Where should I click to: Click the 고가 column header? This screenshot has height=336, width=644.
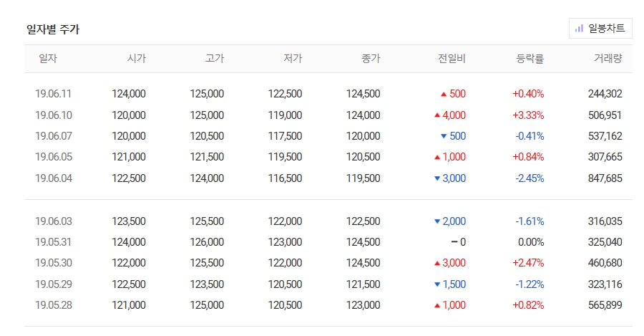click(215, 59)
